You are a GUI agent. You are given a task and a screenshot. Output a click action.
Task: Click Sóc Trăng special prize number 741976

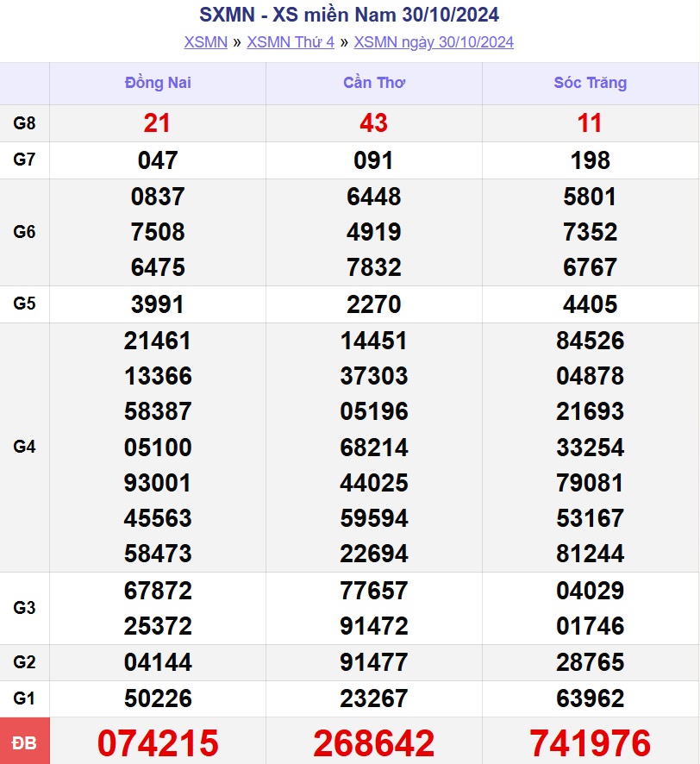pos(590,743)
